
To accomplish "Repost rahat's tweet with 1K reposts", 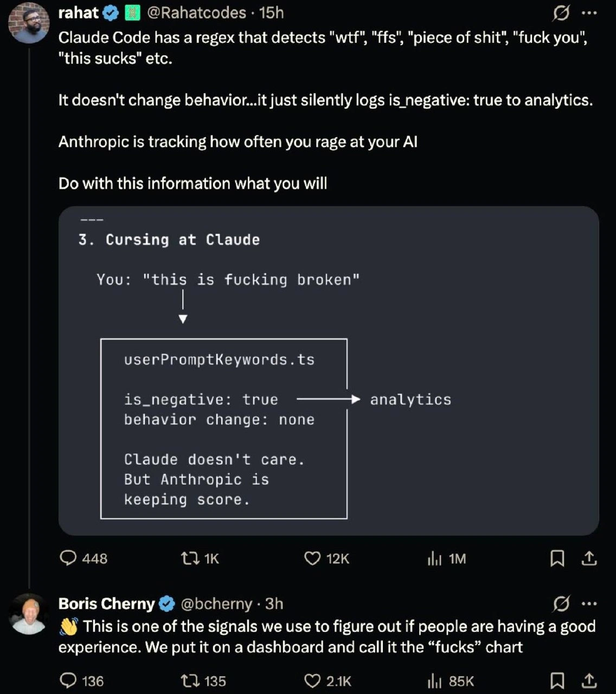I will [x=200, y=558].
